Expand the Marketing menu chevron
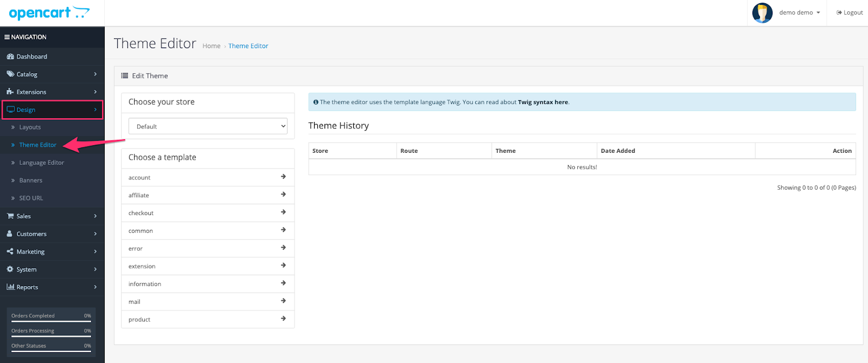 (x=95, y=251)
